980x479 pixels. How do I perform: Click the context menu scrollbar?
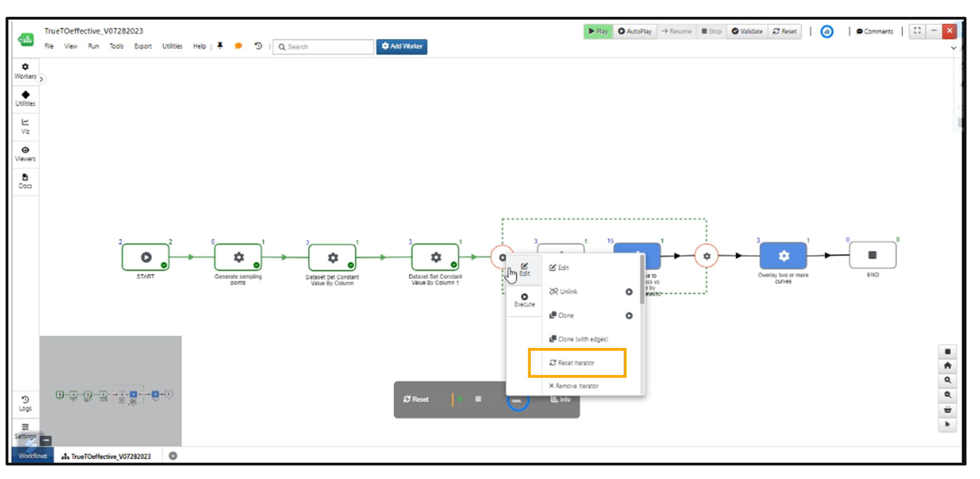(642, 280)
